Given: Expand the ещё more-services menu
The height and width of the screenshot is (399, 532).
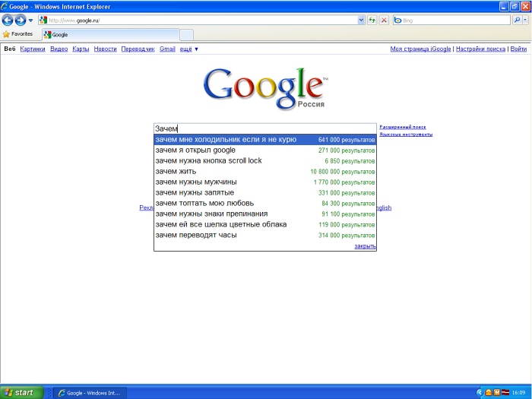Looking at the screenshot, I should point(189,49).
